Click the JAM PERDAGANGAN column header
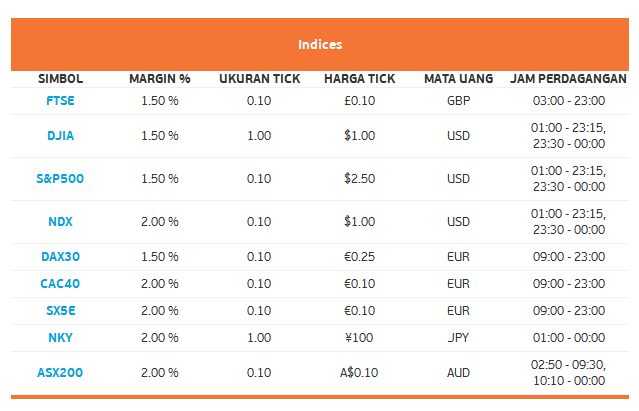 point(568,79)
